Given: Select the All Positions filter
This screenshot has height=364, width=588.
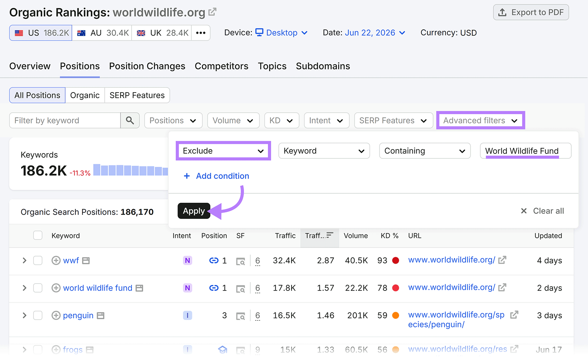Looking at the screenshot, I should (37, 95).
